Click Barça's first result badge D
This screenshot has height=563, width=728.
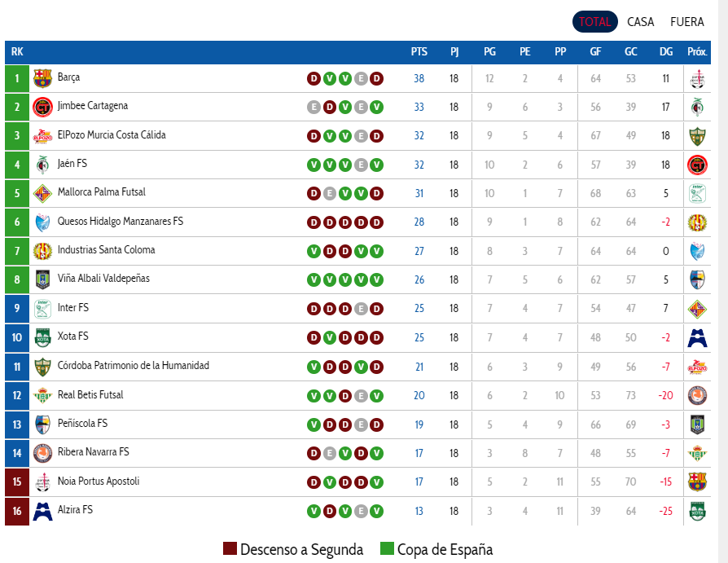point(314,78)
